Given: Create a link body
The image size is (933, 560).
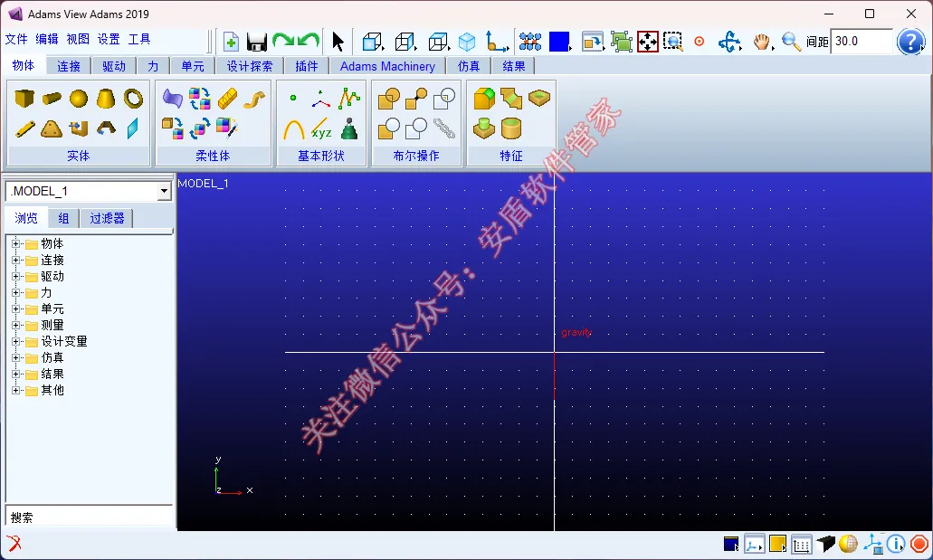Looking at the screenshot, I should coord(24,128).
